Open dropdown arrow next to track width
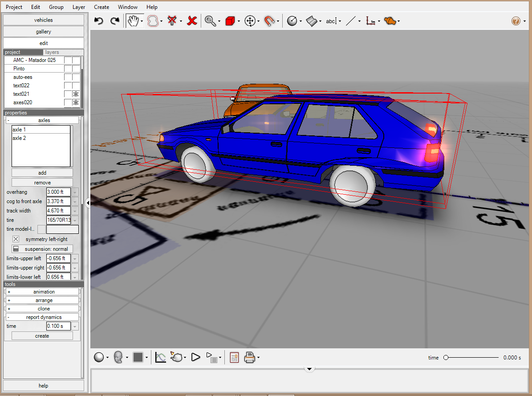The width and height of the screenshot is (532, 396). click(x=75, y=211)
